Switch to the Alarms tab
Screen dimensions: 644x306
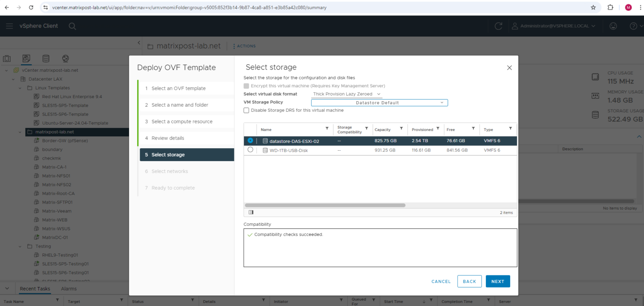[68, 288]
